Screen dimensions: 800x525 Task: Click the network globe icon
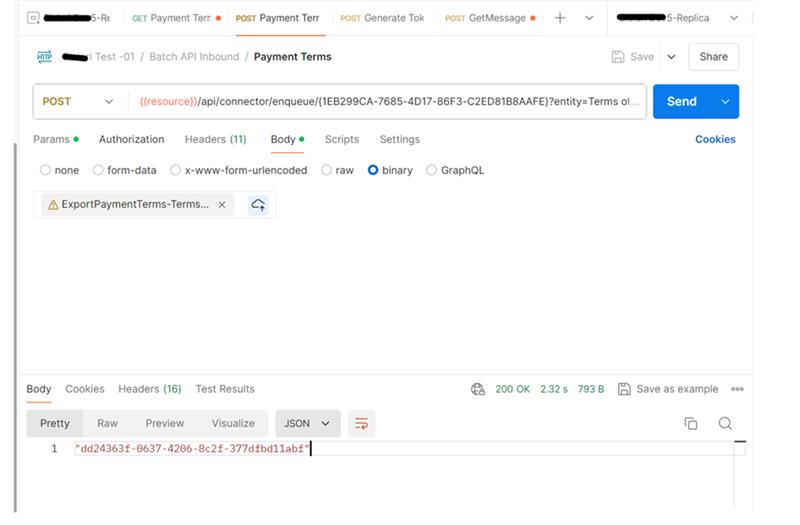tap(478, 389)
